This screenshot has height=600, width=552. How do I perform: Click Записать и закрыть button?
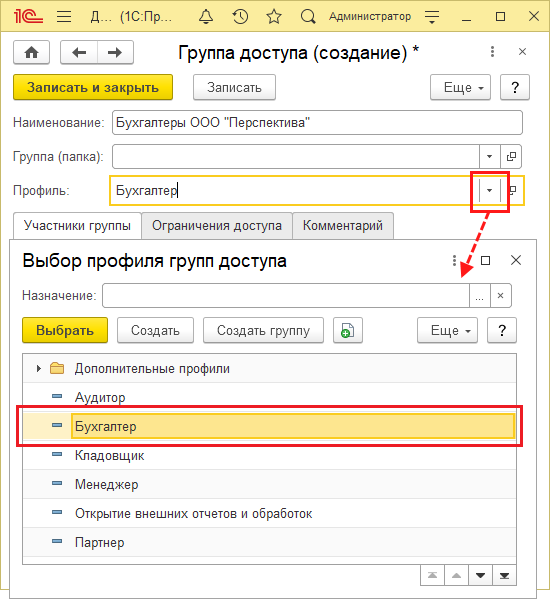pyautogui.click(x=93, y=87)
